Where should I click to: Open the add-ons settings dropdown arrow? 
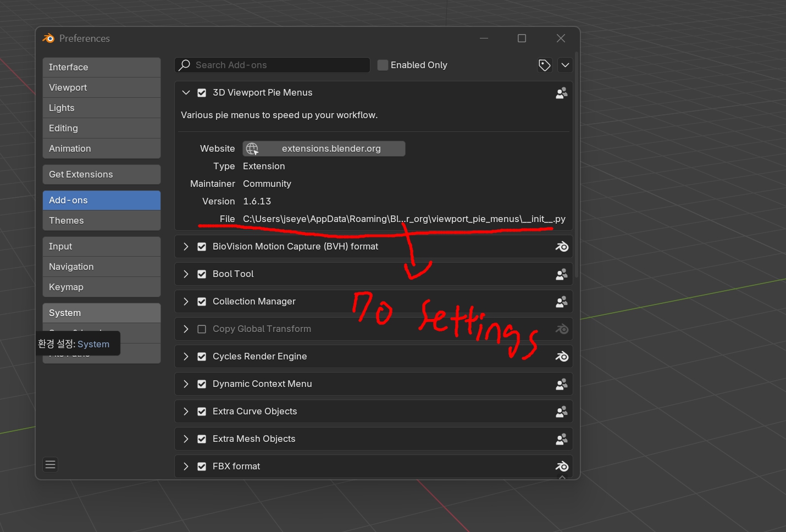[x=565, y=65]
